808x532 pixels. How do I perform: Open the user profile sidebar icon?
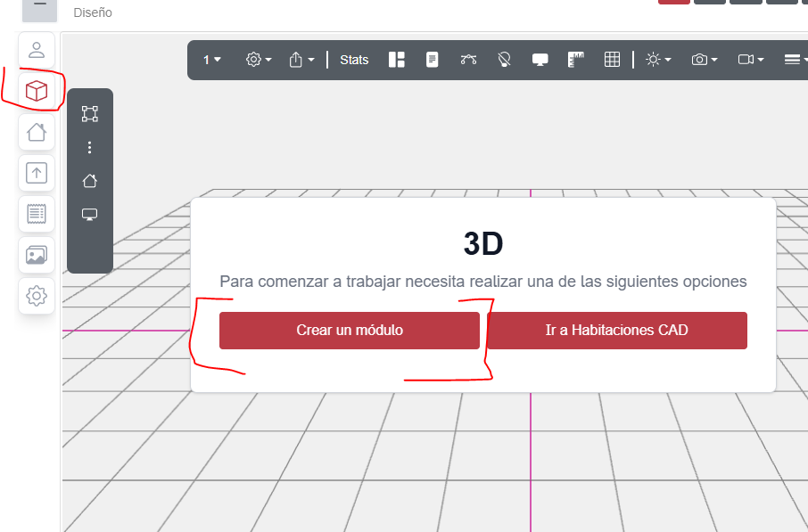click(37, 50)
